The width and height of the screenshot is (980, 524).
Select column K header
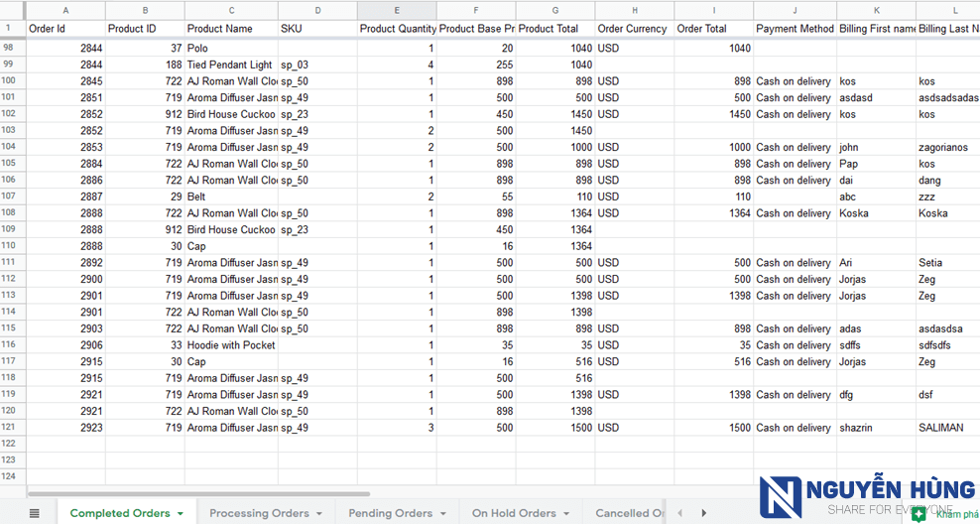[876, 10]
